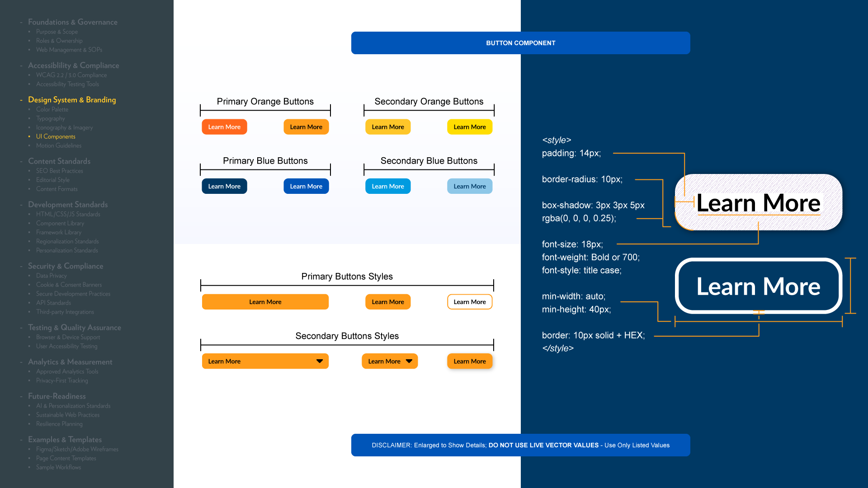Collapse the Design System & Branding section

[x=72, y=100]
